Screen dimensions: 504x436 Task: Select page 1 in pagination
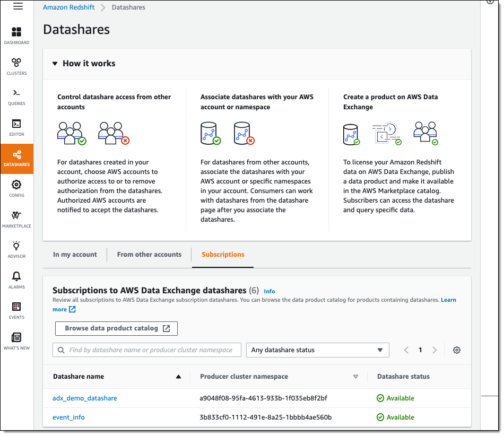[420, 350]
